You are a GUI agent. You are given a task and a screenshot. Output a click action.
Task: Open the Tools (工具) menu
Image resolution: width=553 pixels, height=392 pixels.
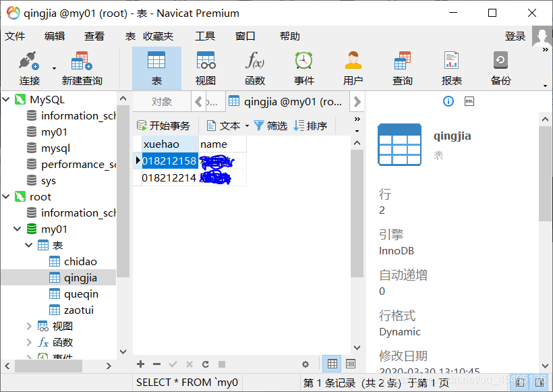pos(205,36)
